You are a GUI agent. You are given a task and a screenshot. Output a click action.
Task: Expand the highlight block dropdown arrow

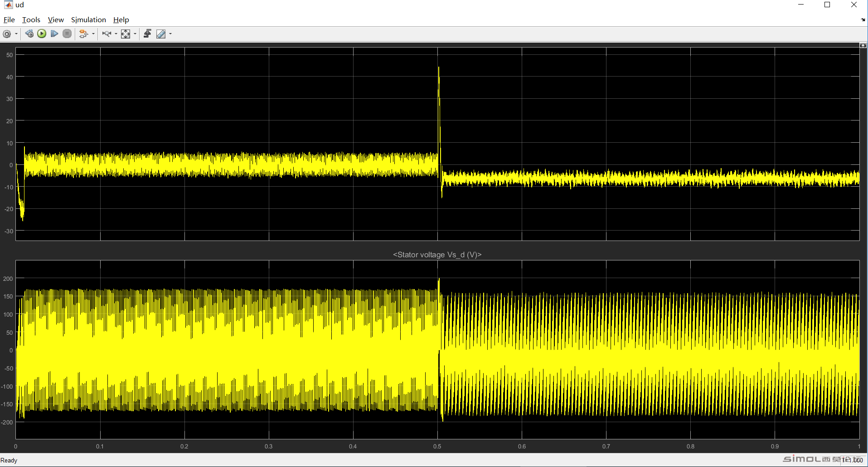(93, 34)
